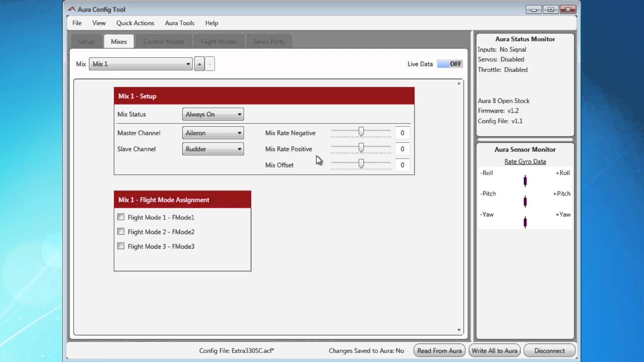Click the Aura Status Monitor title
Viewport: 644px width, 362px height.
525,39
